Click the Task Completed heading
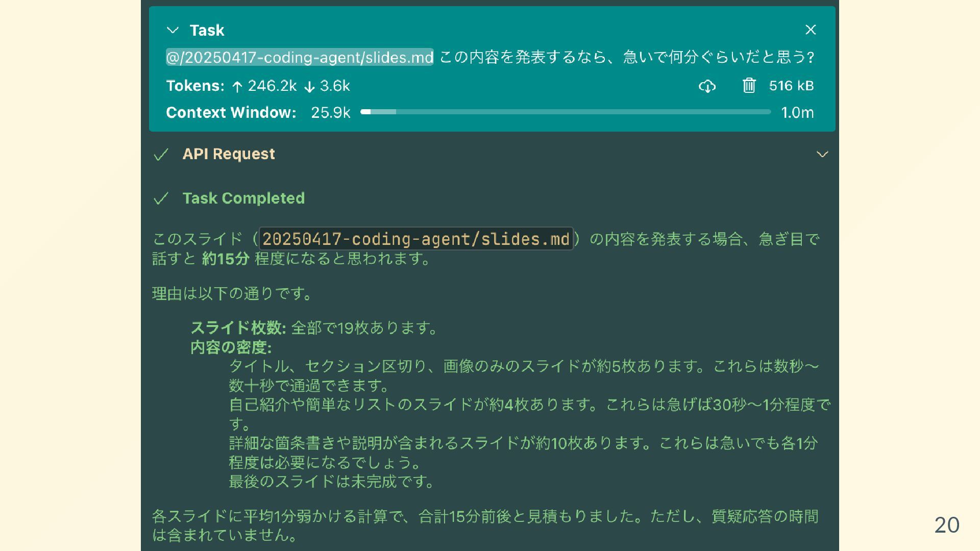980x551 pixels. coord(243,198)
